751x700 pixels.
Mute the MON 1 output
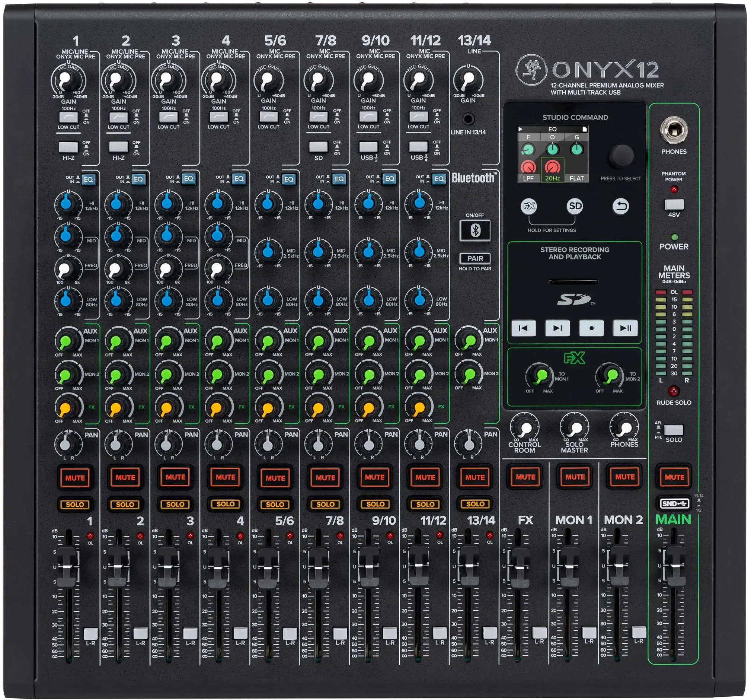pos(575,477)
